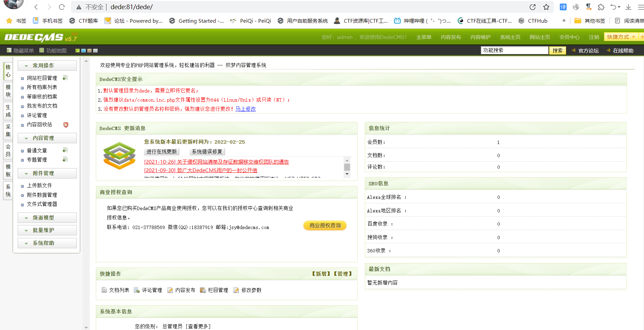Open the 官方论坛 link
644x330 pixels.
pyautogui.click(x=588, y=50)
